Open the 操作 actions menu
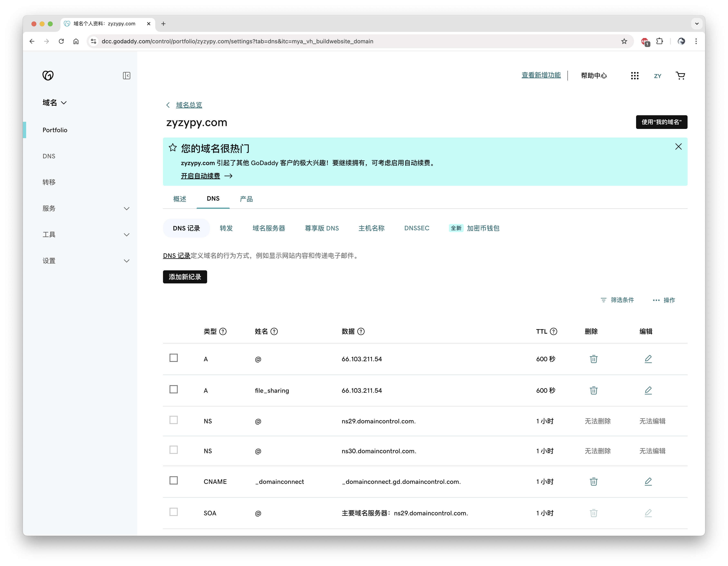 coord(664,300)
